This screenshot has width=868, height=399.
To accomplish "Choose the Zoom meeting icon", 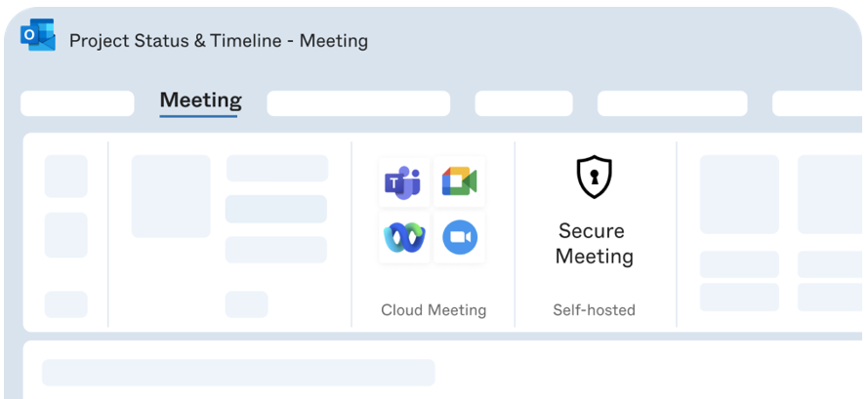I will 459,237.
